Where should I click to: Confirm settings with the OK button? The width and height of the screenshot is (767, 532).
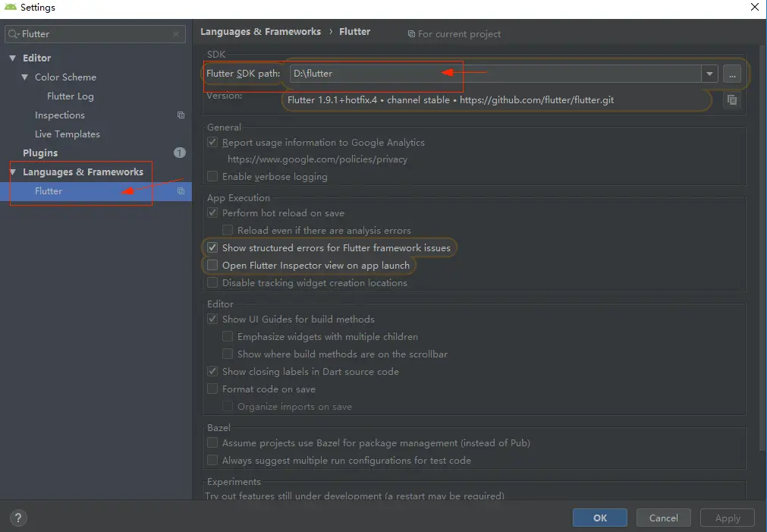pos(599,518)
